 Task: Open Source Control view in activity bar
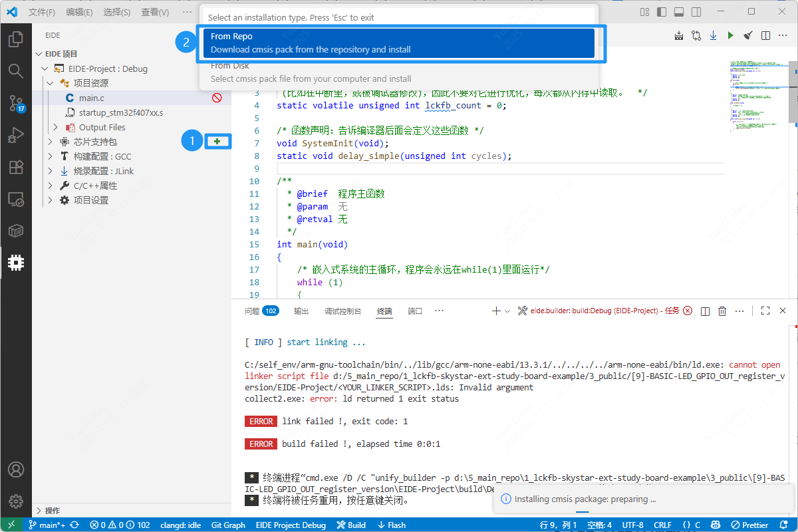coord(16,102)
